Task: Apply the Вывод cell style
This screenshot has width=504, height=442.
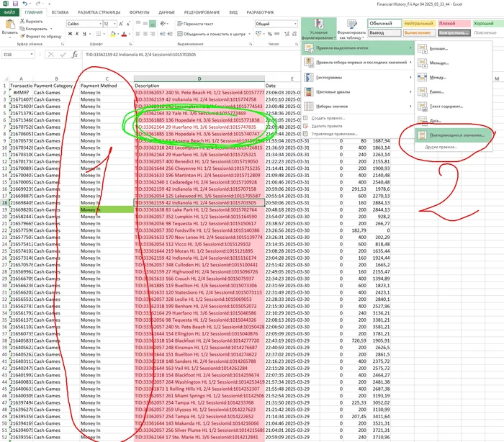Action: (384, 33)
